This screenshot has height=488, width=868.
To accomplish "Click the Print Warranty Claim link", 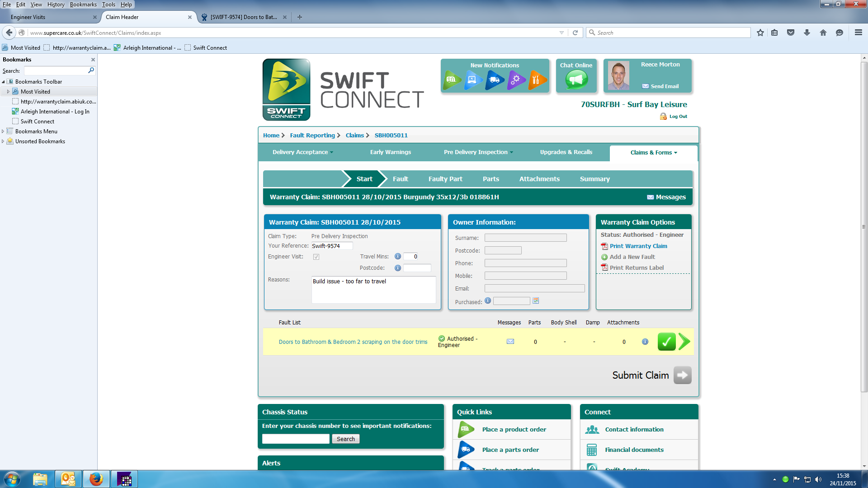I will tap(638, 246).
